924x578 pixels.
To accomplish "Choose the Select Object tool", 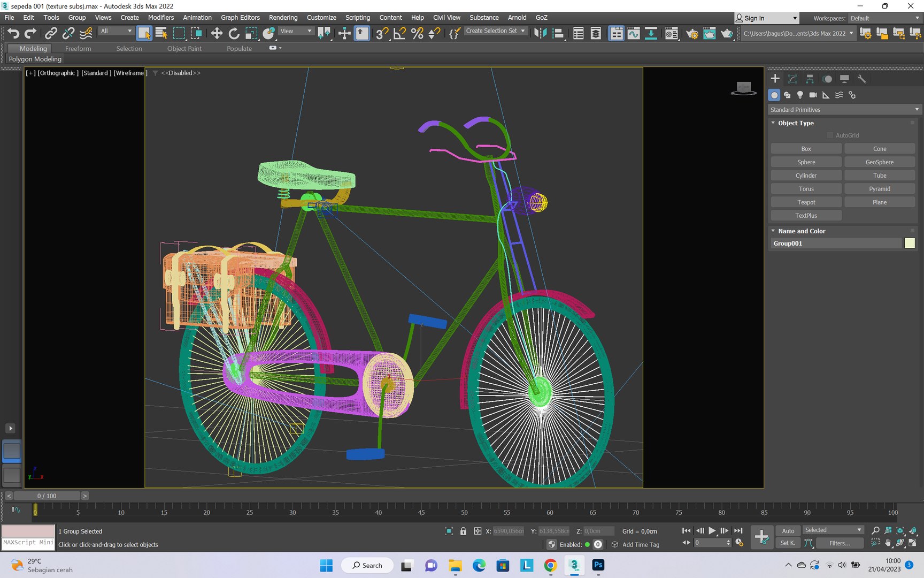I will pos(144,33).
